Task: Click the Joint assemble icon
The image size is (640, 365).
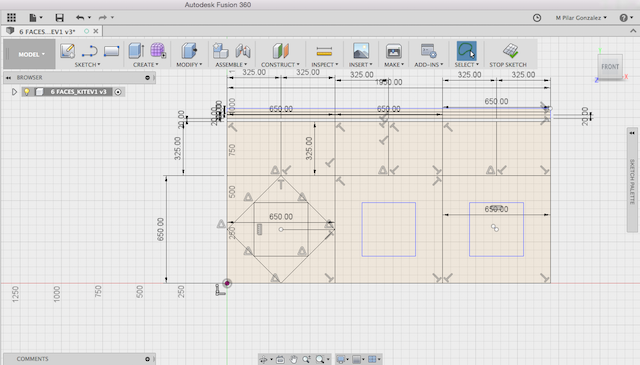Action: click(243, 51)
